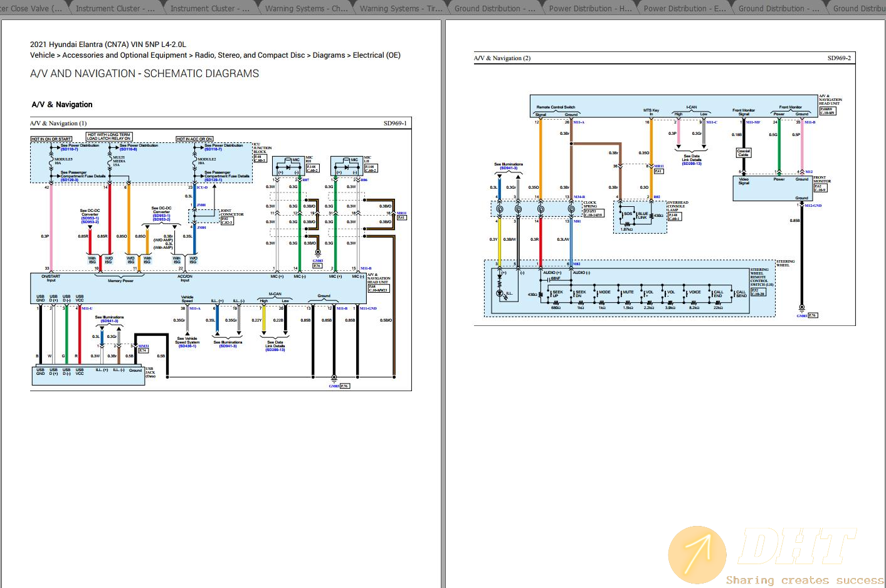Viewport: 886px width, 588px height.
Task: Select the 'Power Distribution - H...' tab
Action: pyautogui.click(x=590, y=8)
